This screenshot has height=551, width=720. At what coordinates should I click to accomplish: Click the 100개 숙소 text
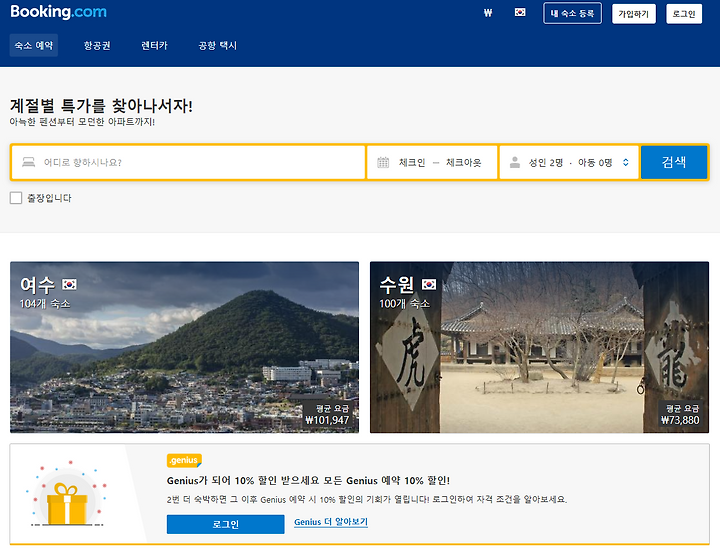pos(404,304)
